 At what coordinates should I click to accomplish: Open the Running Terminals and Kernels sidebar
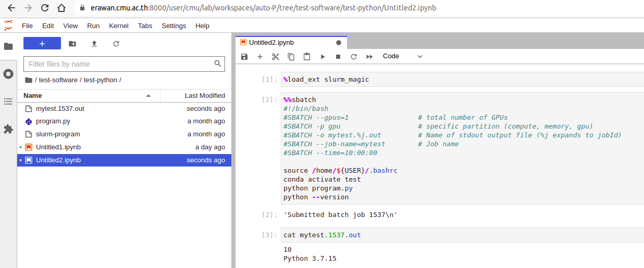tap(8, 74)
